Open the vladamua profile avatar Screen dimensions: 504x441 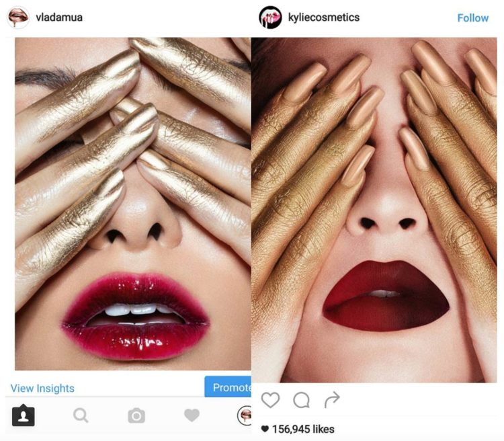click(x=18, y=17)
